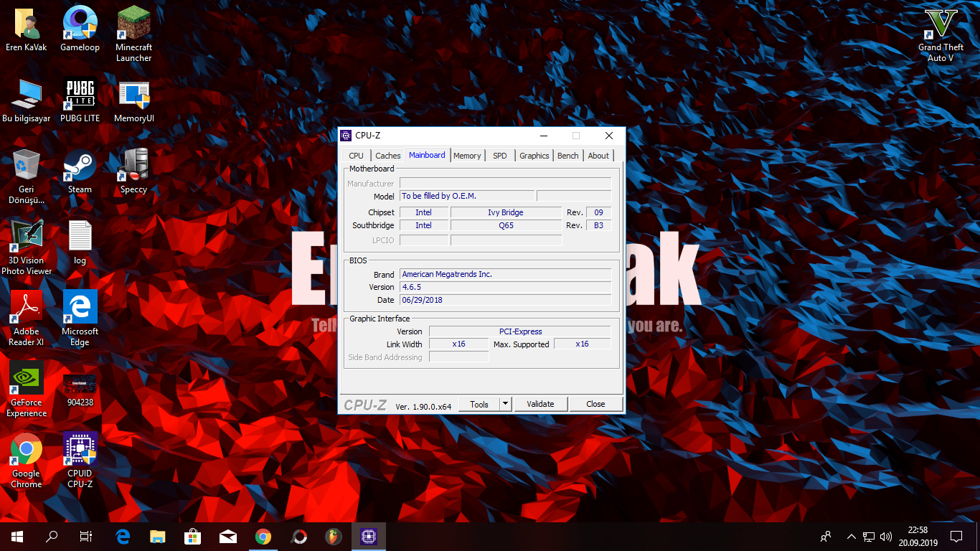Open the About tab

[598, 156]
